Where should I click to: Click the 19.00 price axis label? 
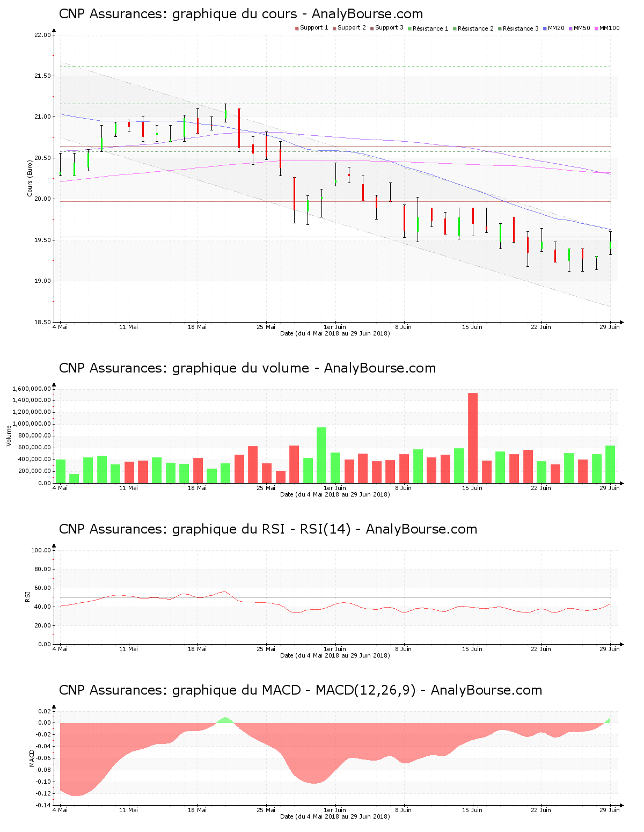point(42,281)
